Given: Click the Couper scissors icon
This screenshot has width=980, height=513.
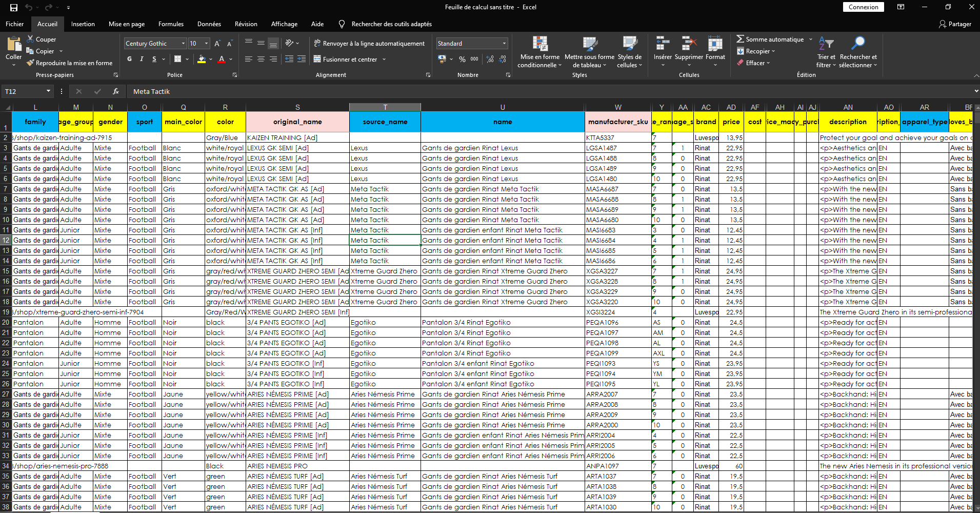Looking at the screenshot, I should 30,39.
